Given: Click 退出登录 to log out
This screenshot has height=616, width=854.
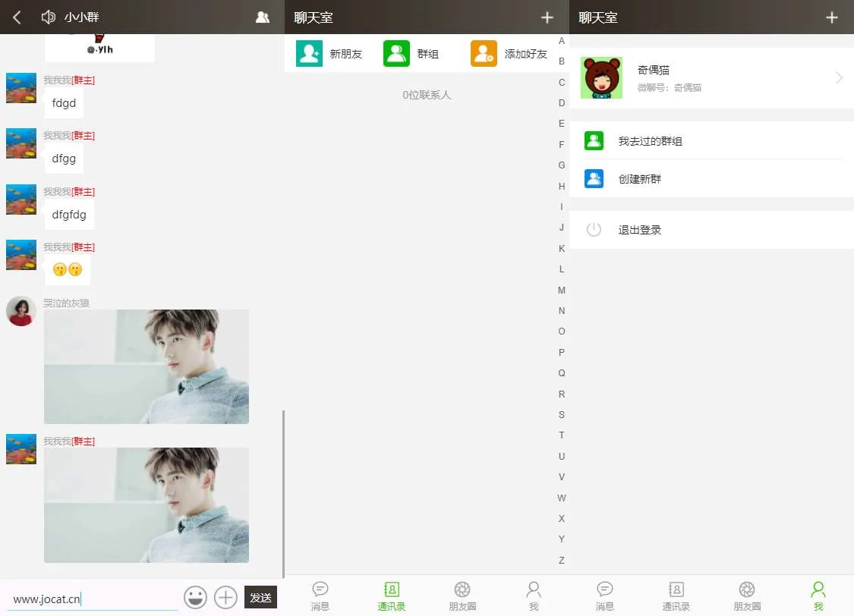Looking at the screenshot, I should [639, 230].
